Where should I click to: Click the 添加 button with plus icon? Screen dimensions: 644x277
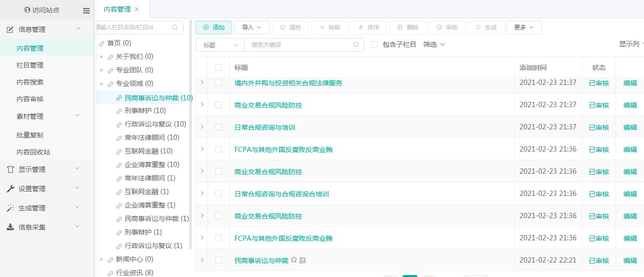coord(214,28)
